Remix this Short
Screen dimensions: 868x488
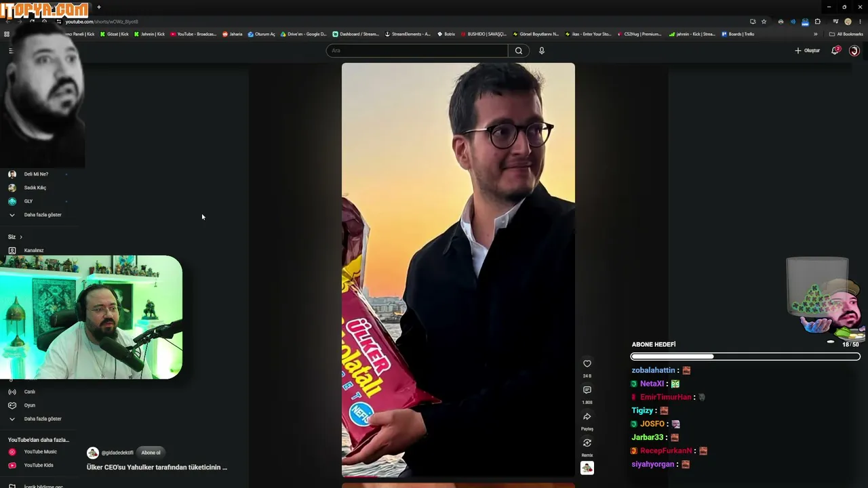(x=587, y=443)
